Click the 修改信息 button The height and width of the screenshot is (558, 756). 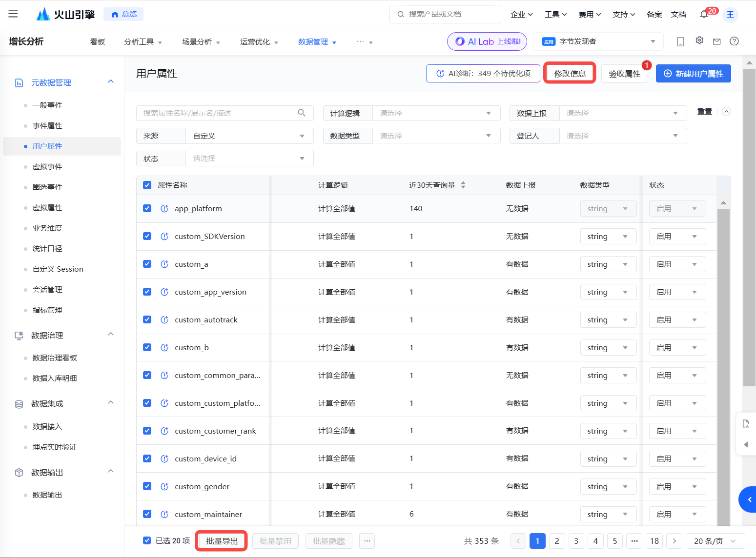coord(570,74)
